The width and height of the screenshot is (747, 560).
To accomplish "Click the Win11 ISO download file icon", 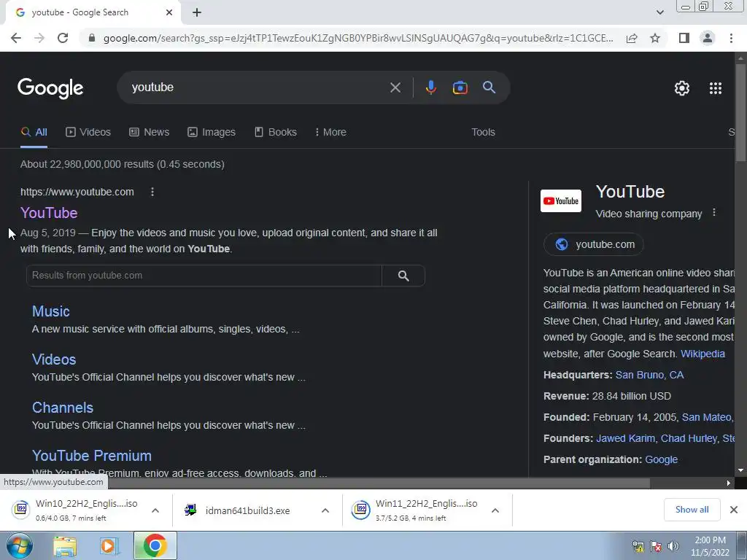I will (360, 510).
